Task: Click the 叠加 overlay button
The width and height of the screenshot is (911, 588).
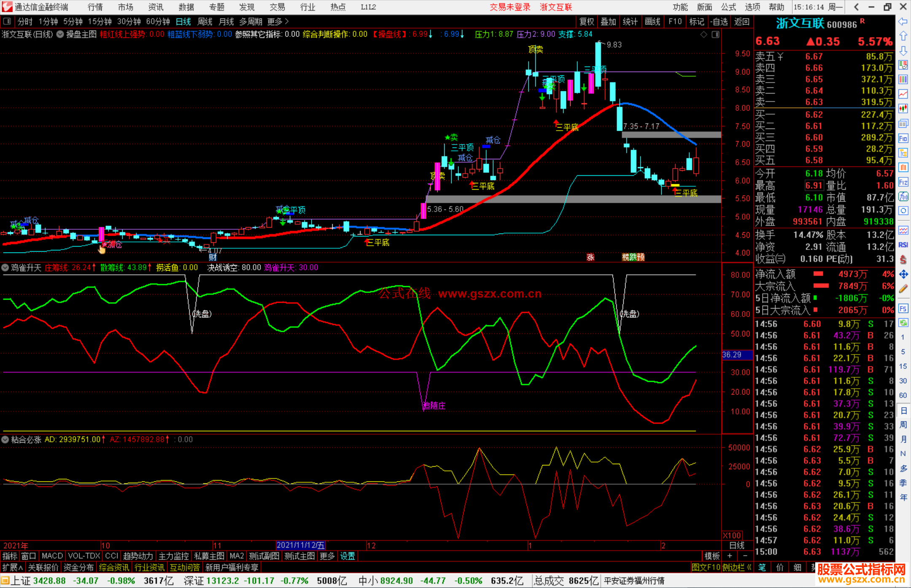Action: pyautogui.click(x=608, y=21)
